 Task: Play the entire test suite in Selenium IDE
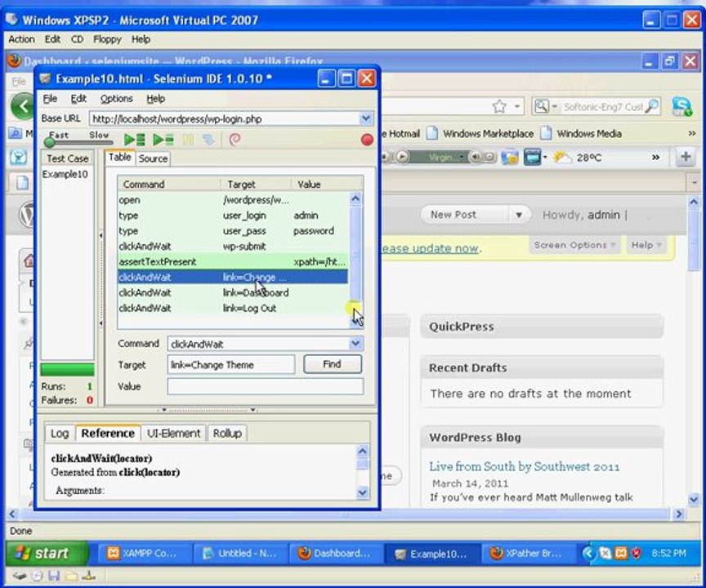click(x=134, y=140)
